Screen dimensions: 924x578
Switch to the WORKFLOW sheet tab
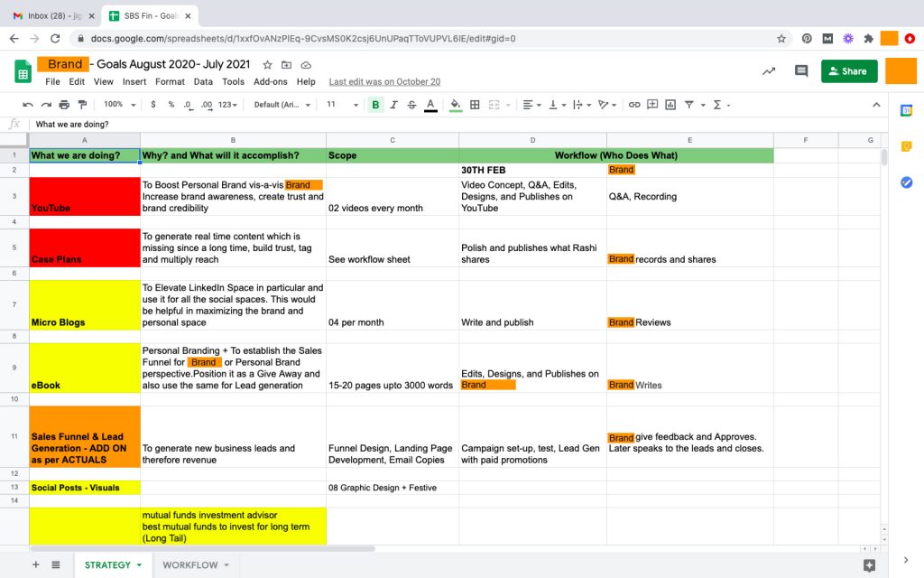coord(190,565)
